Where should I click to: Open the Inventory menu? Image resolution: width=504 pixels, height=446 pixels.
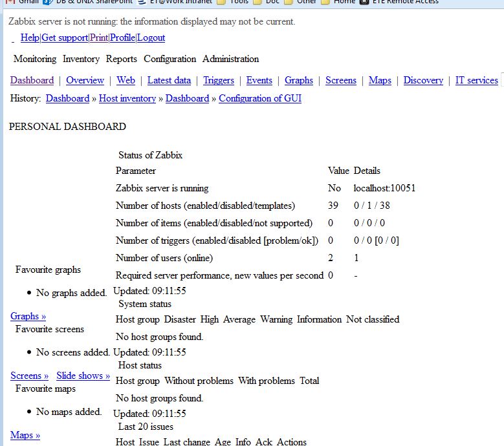click(81, 59)
